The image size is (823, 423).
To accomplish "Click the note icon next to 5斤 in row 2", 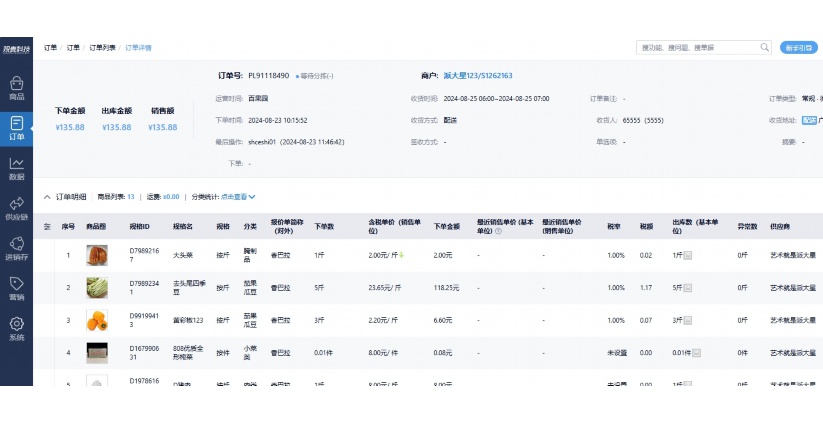I will coord(688,288).
